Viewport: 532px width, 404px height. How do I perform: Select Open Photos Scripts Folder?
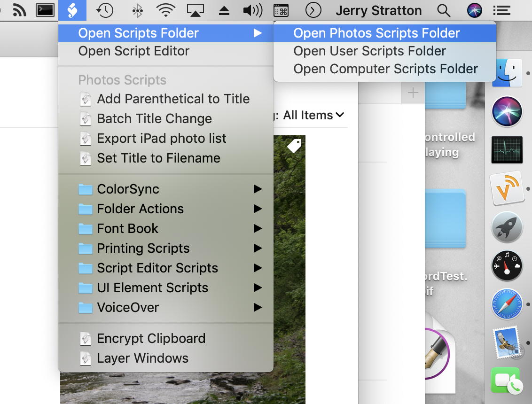coord(376,33)
